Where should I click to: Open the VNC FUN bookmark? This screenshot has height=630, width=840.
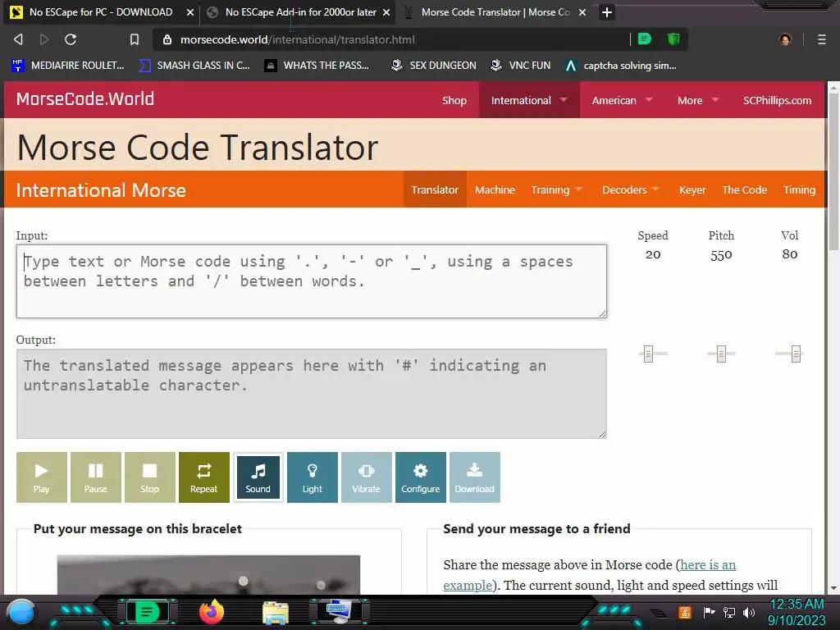point(521,66)
